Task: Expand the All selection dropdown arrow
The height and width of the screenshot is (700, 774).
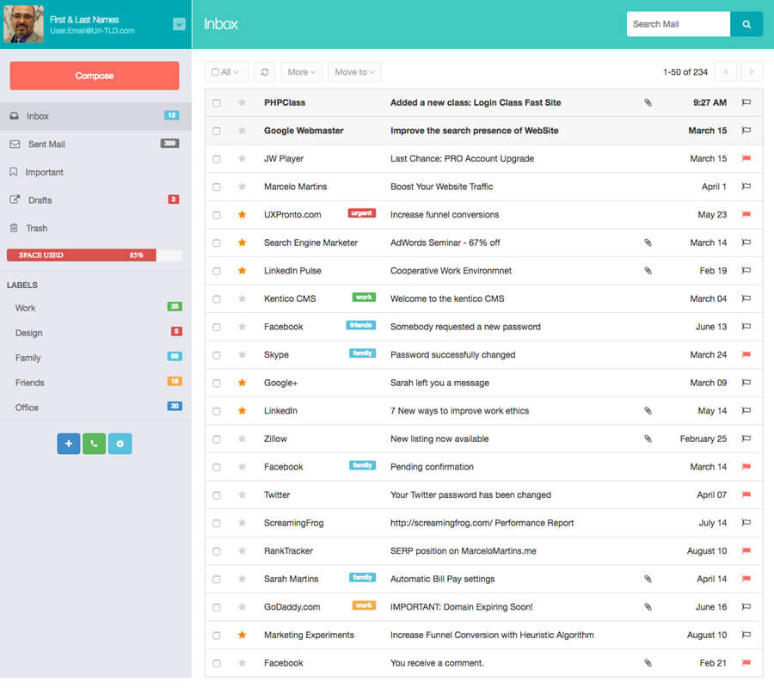Action: point(236,72)
